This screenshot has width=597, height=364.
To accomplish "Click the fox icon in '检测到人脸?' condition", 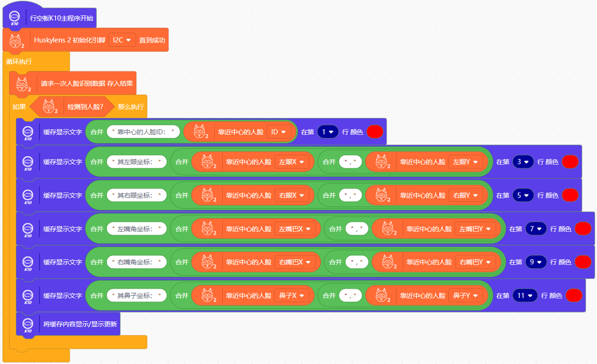I will (x=49, y=107).
